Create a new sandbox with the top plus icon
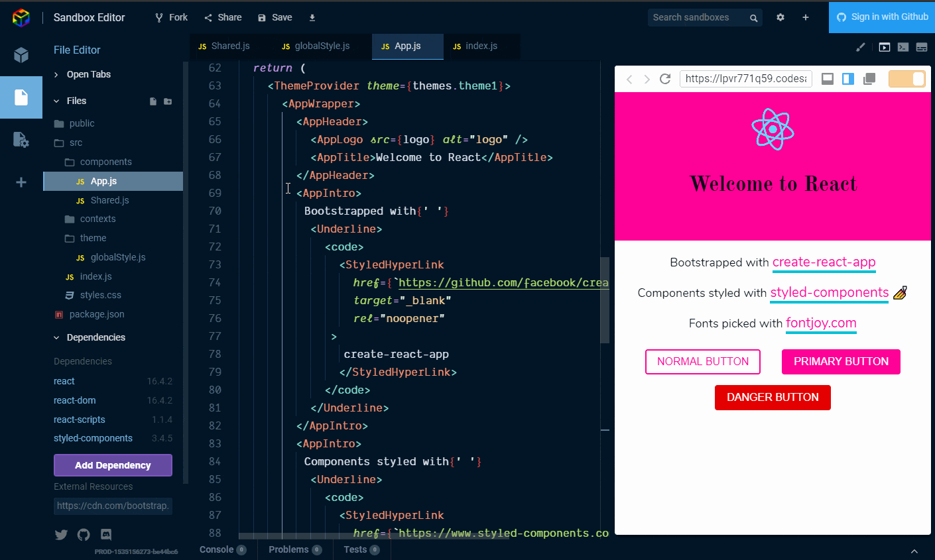 [806, 17]
